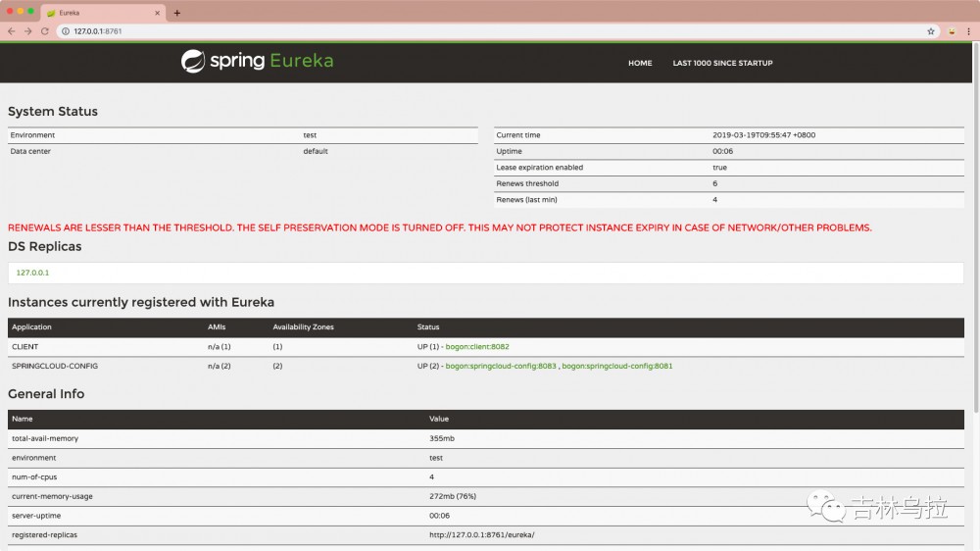Click the num-of-cpus row name
This screenshot has width=980, height=551.
point(34,477)
